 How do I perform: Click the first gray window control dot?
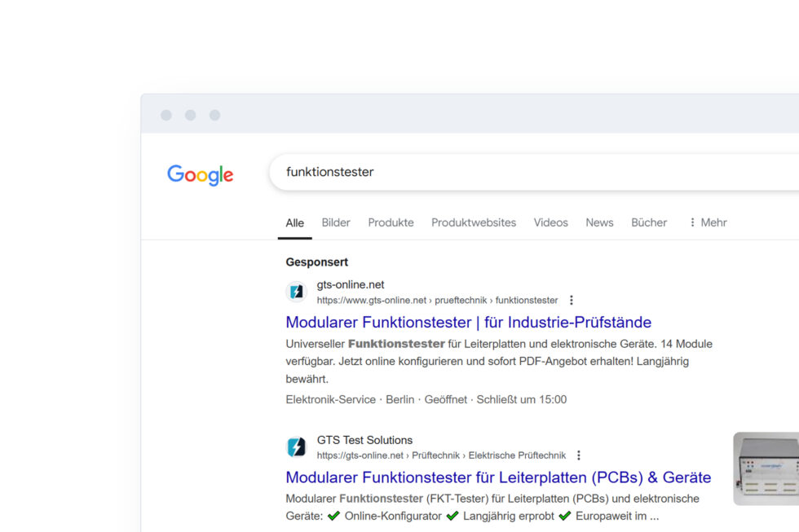click(166, 115)
